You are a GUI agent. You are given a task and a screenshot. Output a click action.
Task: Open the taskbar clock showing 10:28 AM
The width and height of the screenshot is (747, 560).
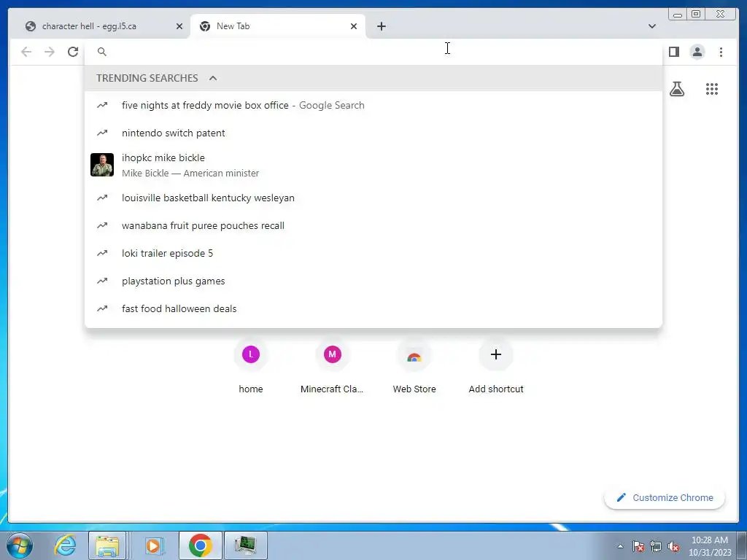point(709,546)
